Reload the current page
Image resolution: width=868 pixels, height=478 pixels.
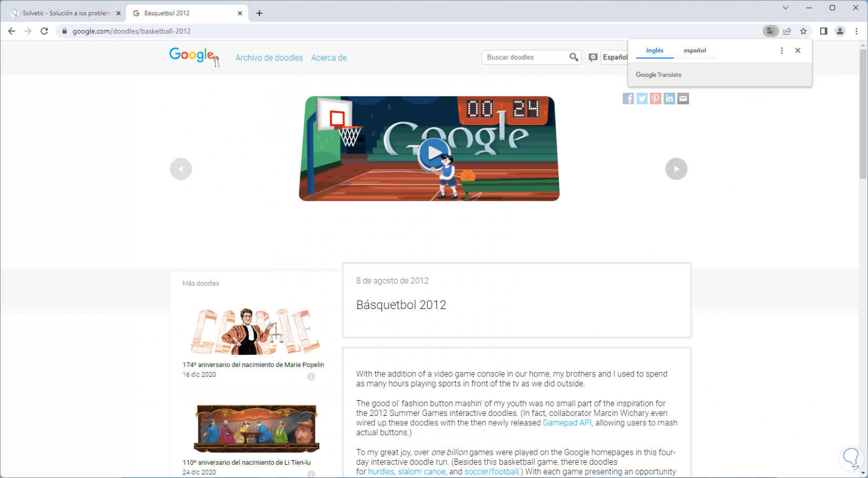tap(44, 31)
